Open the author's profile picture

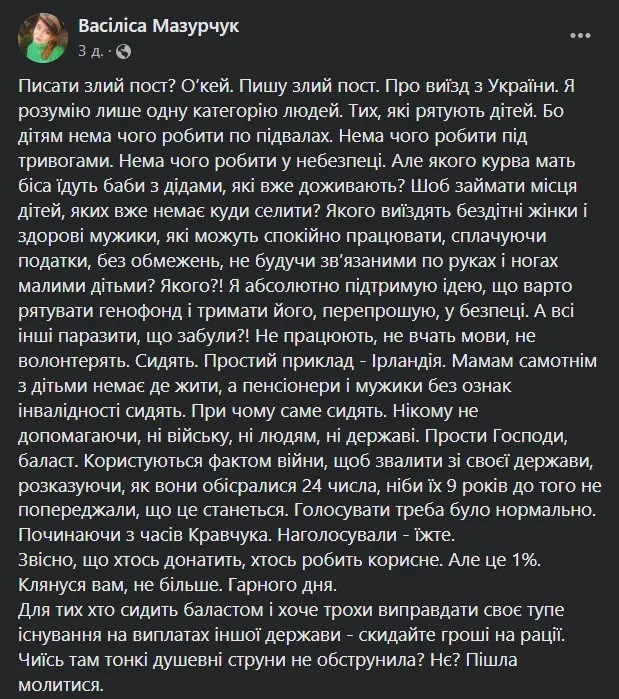coord(40,35)
